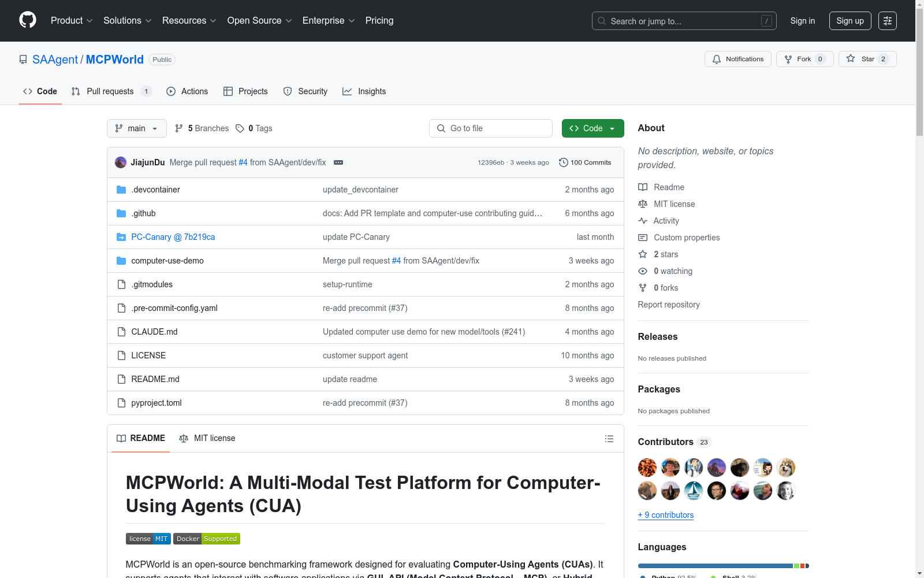Screen dimensions: 924x578
Task: Expand the Enterprise menu
Action: click(329, 21)
